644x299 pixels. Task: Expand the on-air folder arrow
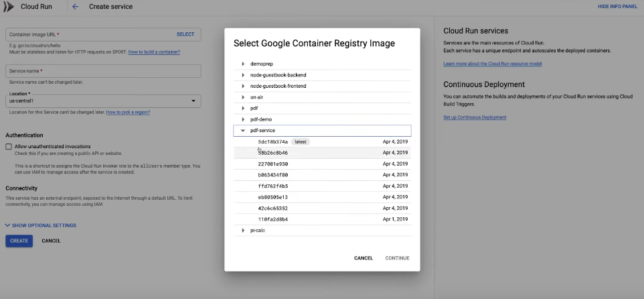click(x=243, y=97)
